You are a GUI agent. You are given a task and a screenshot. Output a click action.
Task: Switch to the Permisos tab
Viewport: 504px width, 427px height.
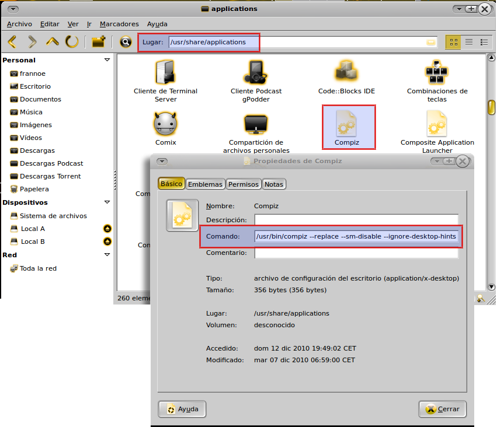click(244, 184)
